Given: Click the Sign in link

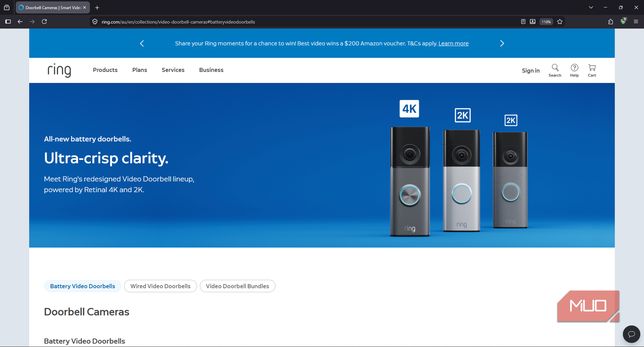Looking at the screenshot, I should pyautogui.click(x=531, y=71).
